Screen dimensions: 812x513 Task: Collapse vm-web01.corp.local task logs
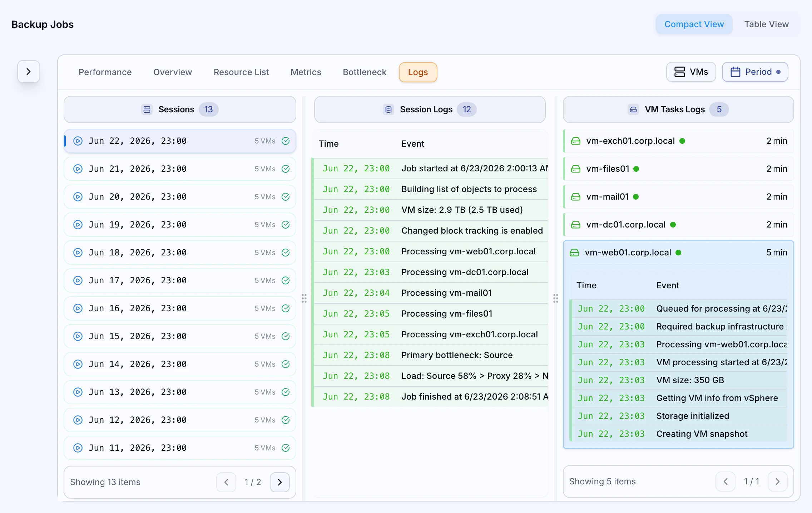pyautogui.click(x=678, y=253)
